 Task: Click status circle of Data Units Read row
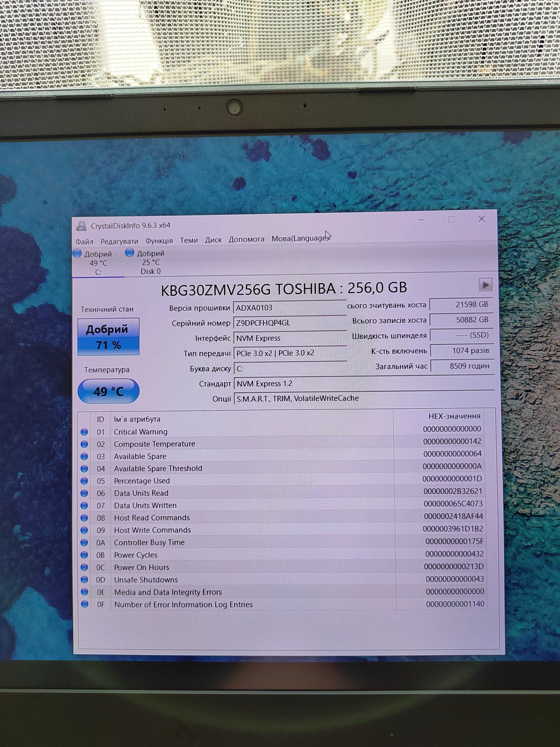(84, 493)
